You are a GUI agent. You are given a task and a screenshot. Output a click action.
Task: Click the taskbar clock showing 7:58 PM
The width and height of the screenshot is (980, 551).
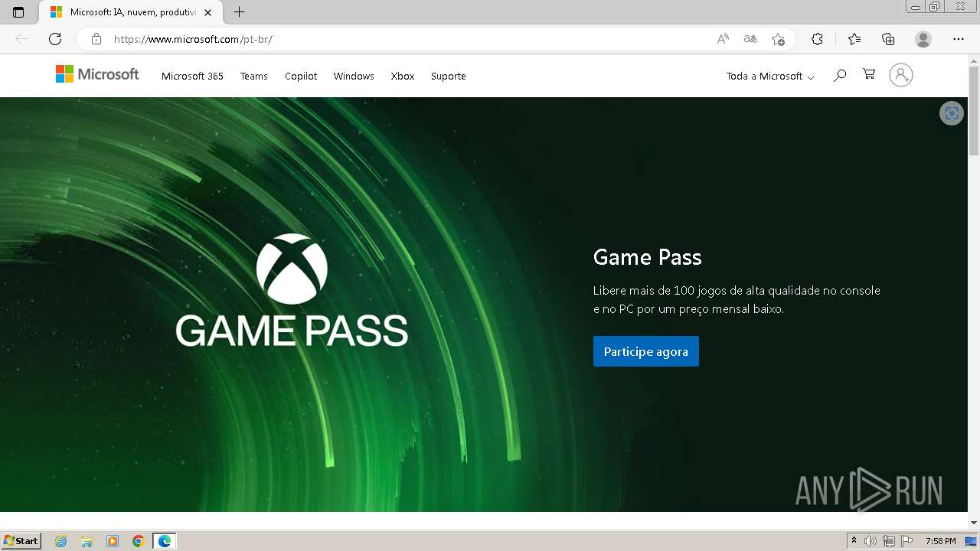[x=940, y=541]
